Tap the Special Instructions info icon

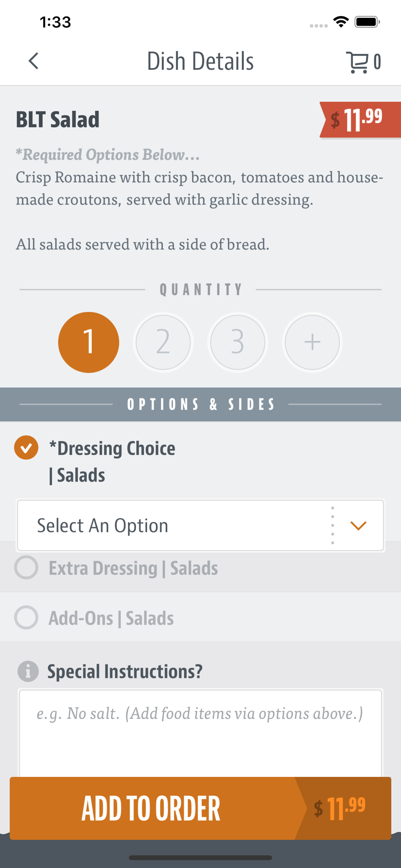coord(28,671)
